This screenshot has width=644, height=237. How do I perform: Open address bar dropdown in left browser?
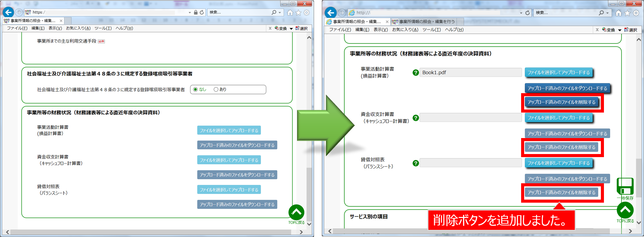(x=190, y=13)
